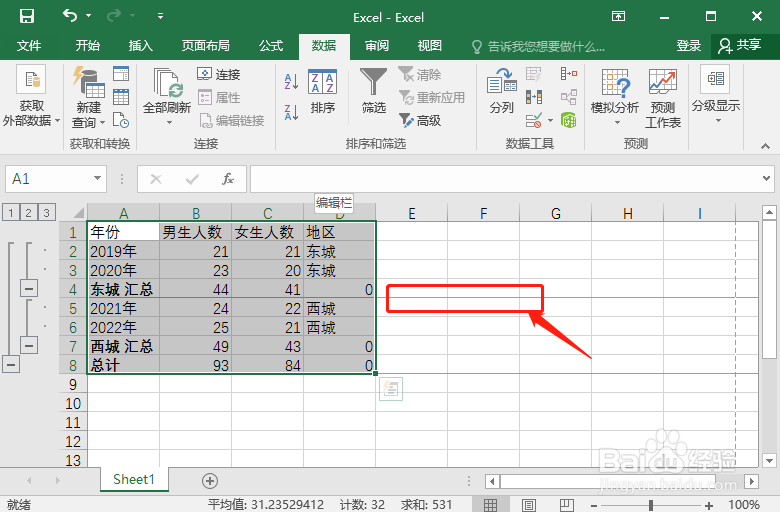Switch to the 插入 ribbon tab
This screenshot has width=780, height=512.
click(140, 46)
